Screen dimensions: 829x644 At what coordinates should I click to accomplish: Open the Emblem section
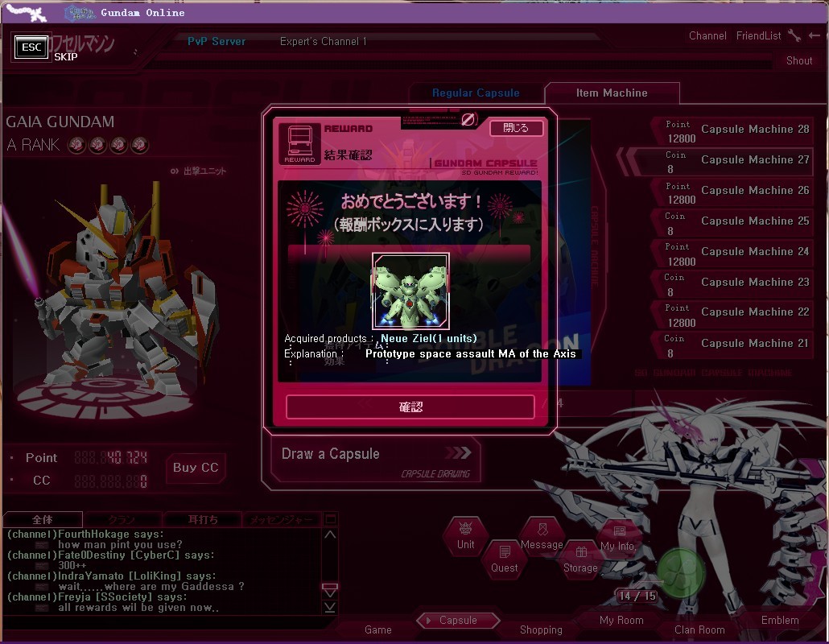pos(780,620)
